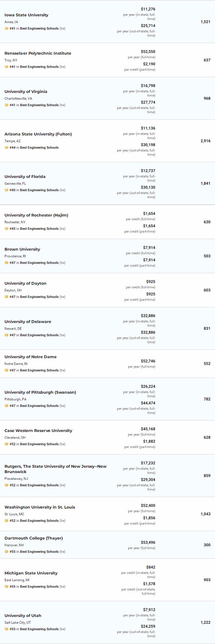The width and height of the screenshot is (215, 644).
Task: Visit the University of Virginia link
Action: click(x=26, y=92)
